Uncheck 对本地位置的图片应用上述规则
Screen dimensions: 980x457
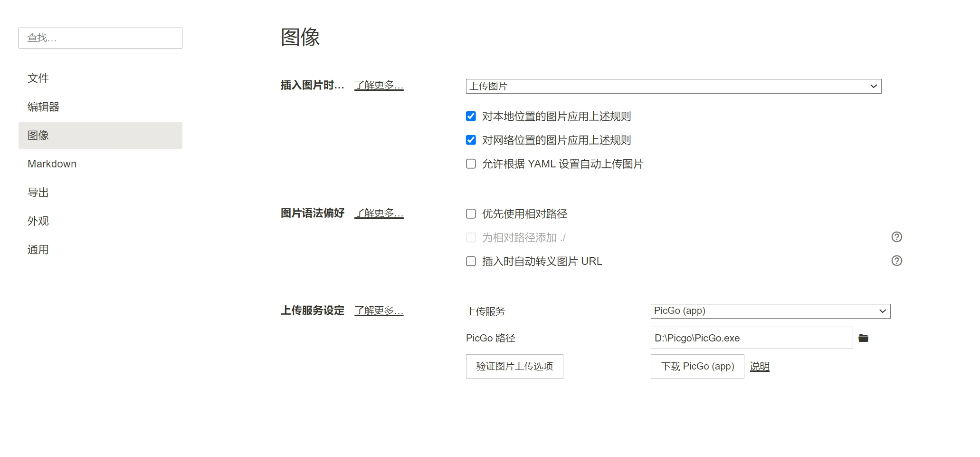point(471,117)
